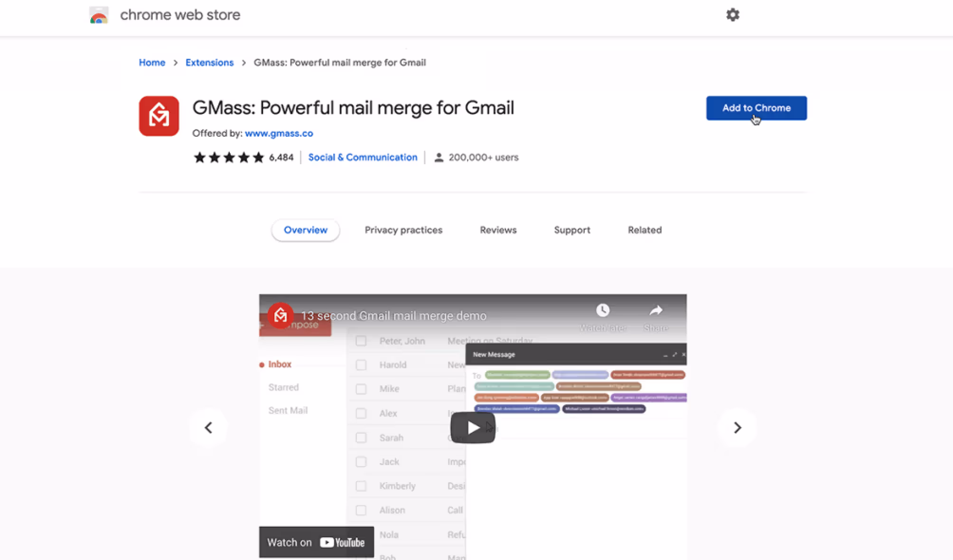Open the Reviews tab
The width and height of the screenshot is (953, 560).
coord(498,230)
